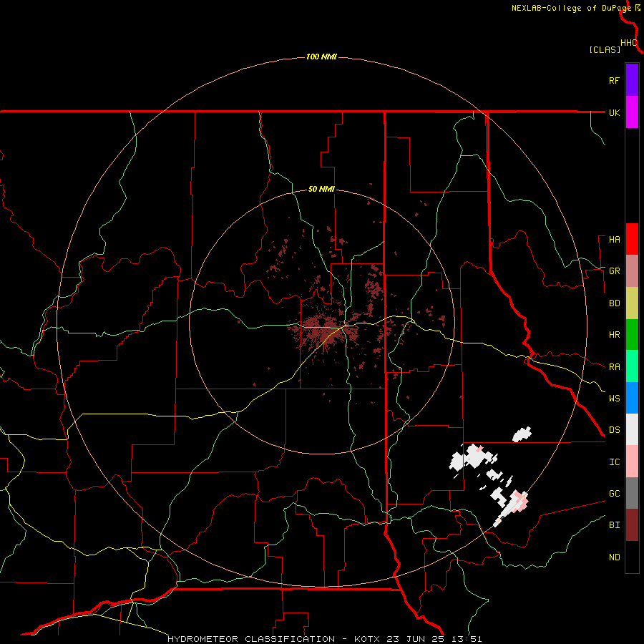
Task: Click the bright green RA legend swatch
Action: tap(632, 366)
